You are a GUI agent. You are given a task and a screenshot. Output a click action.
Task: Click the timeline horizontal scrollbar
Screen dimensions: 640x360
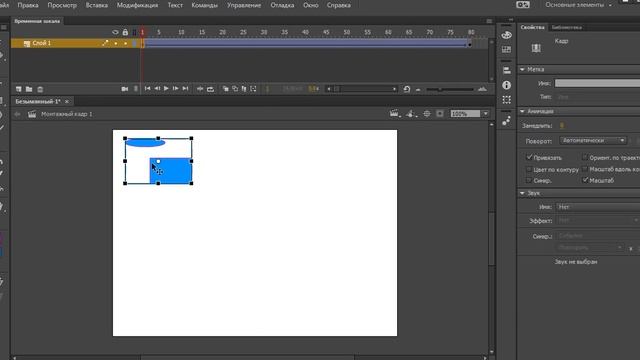point(362,89)
